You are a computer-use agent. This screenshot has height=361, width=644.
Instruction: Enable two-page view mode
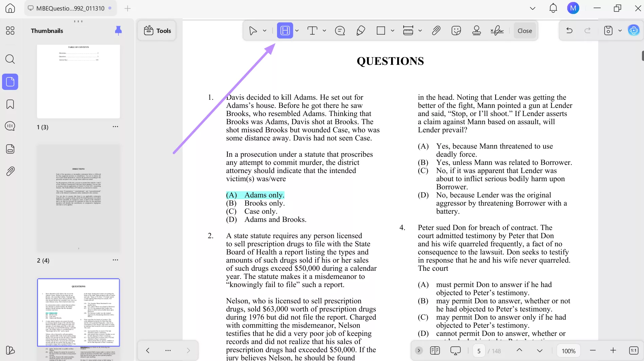click(435, 350)
